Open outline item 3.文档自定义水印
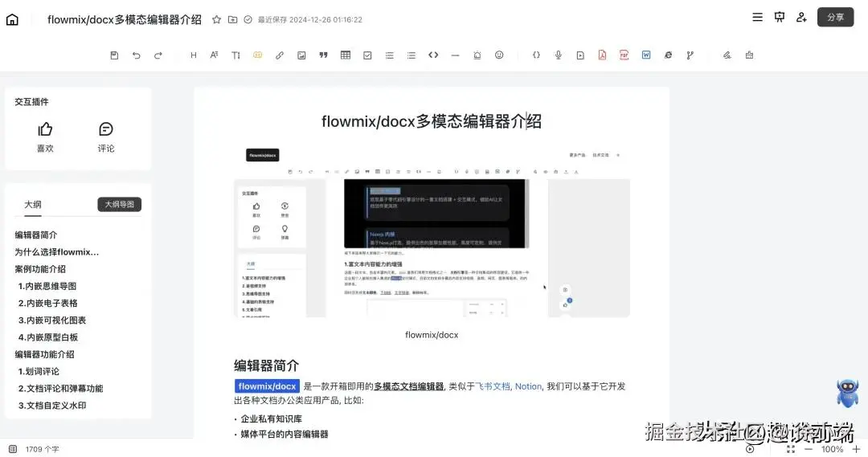The image size is (868, 457). 52,406
